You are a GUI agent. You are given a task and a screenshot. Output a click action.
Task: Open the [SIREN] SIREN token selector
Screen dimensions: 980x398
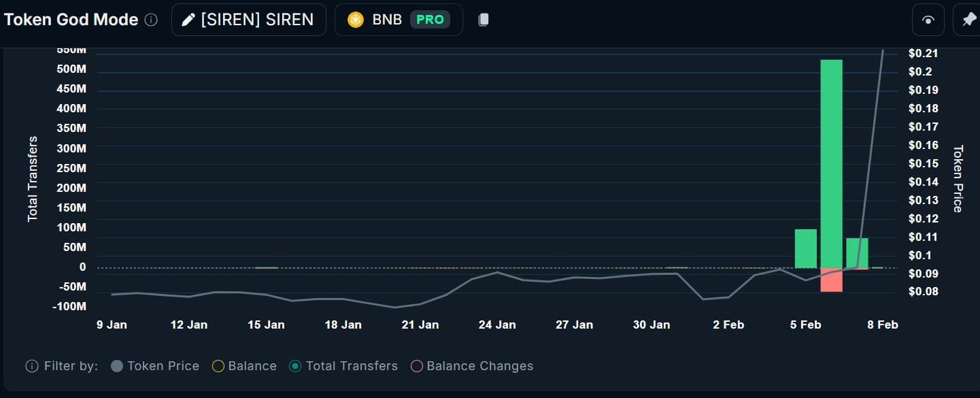(248, 19)
